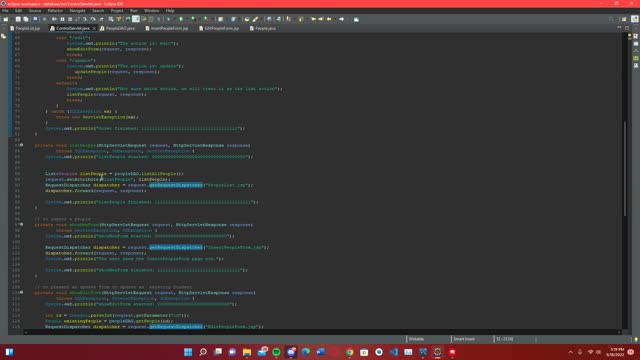The image size is (640, 360).
Task: Click the Save All toolbar icon
Action: [26, 19]
